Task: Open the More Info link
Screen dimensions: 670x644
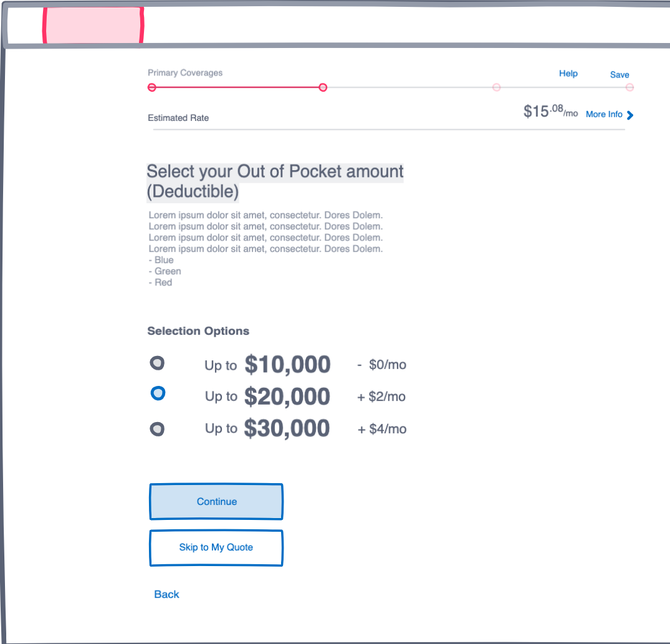Action: pyautogui.click(x=604, y=115)
